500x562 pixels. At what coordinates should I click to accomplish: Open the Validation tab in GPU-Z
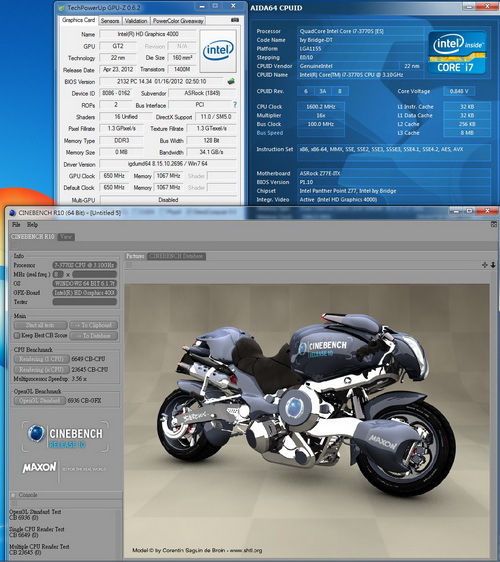point(136,21)
